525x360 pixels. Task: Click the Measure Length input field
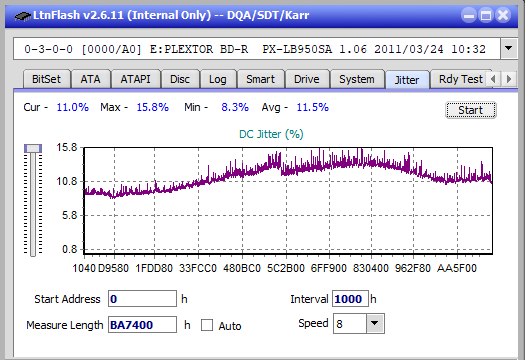[x=142, y=325]
